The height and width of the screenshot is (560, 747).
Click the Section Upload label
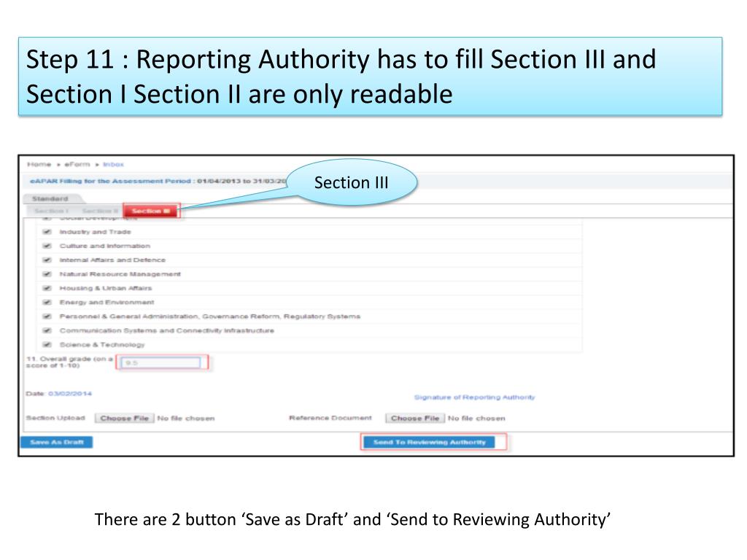(x=55, y=418)
